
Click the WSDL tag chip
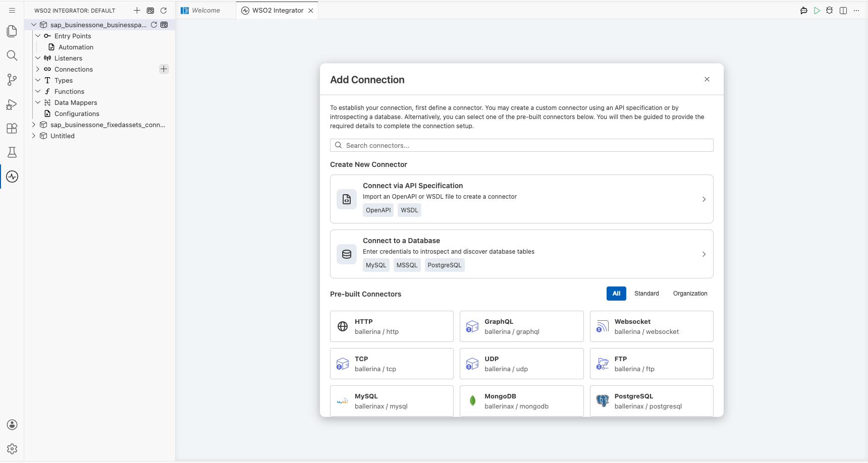tap(409, 210)
